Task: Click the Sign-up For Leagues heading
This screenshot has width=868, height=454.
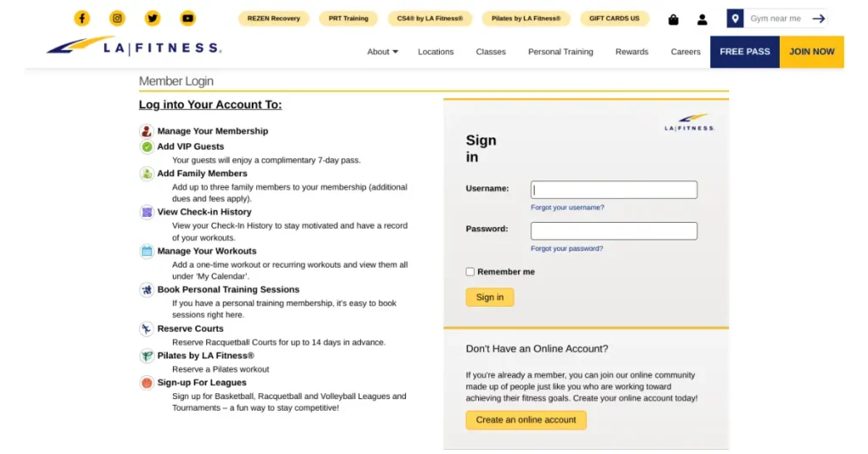Action: (202, 383)
